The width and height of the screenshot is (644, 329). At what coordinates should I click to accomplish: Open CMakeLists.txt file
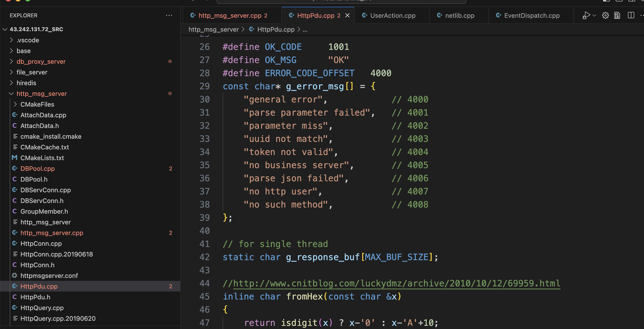[90, 158]
